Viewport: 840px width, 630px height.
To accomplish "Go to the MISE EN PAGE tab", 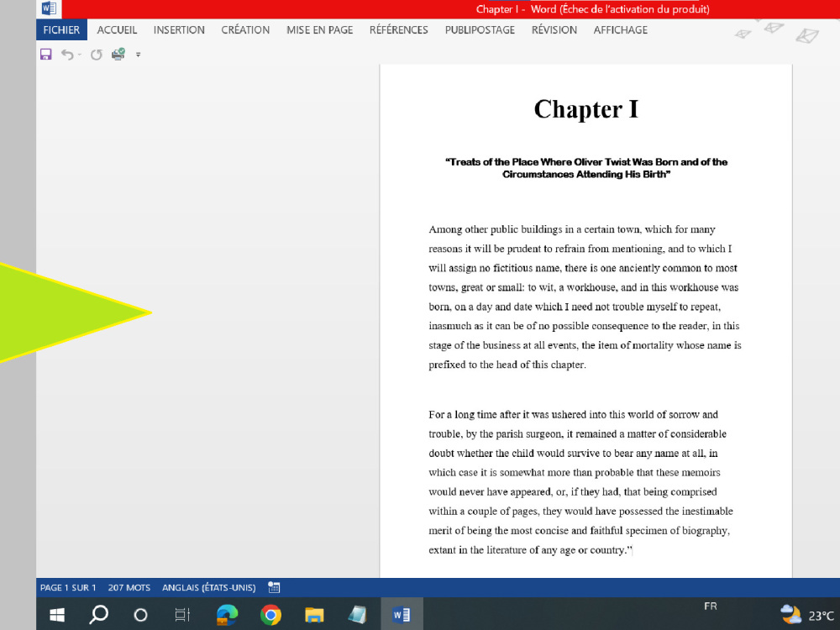I will (x=319, y=30).
